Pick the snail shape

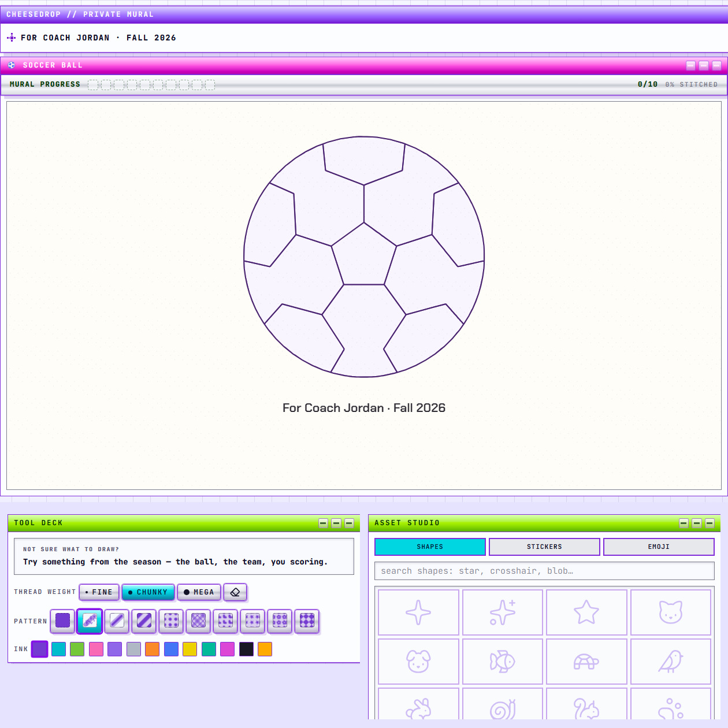[503, 704]
